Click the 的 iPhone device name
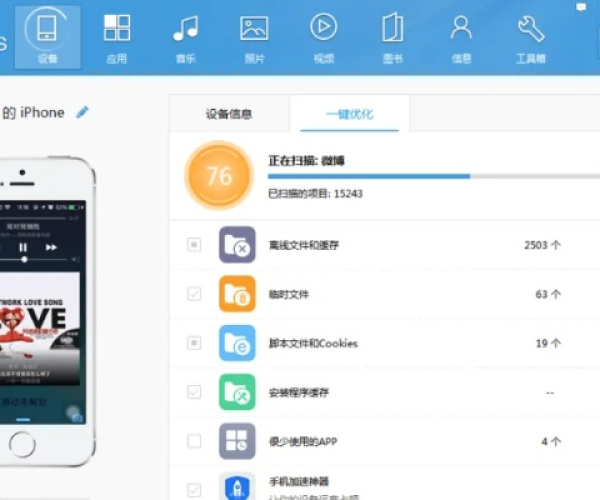Viewport: 600px width, 500px height. pyautogui.click(x=33, y=112)
